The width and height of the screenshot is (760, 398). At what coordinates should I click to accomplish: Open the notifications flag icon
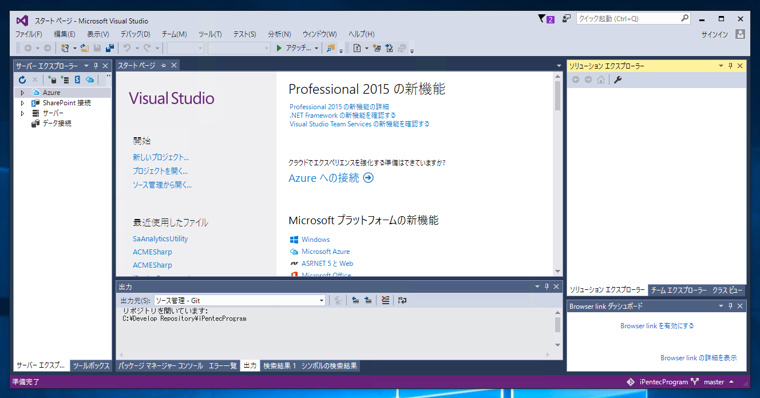542,18
